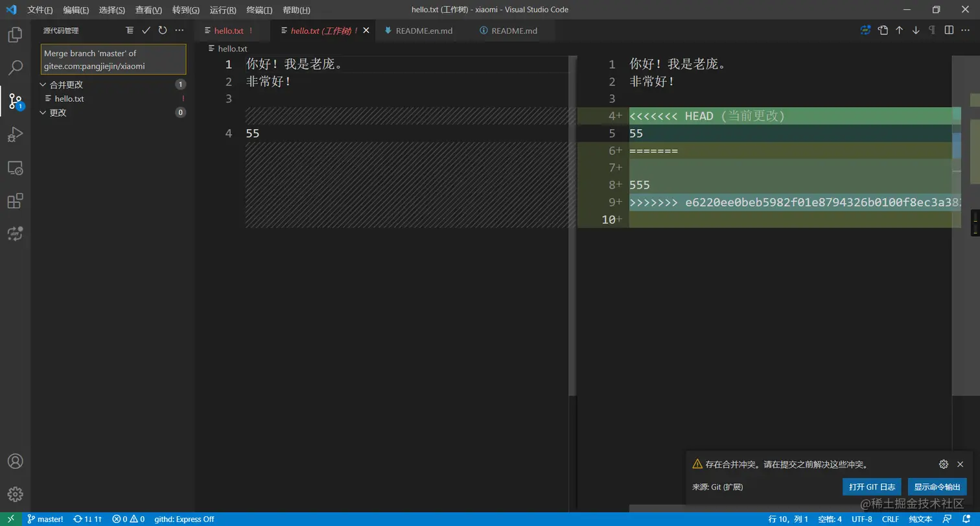Commit changes with the checkmark icon
Screen dimensions: 980x526
coord(146,30)
